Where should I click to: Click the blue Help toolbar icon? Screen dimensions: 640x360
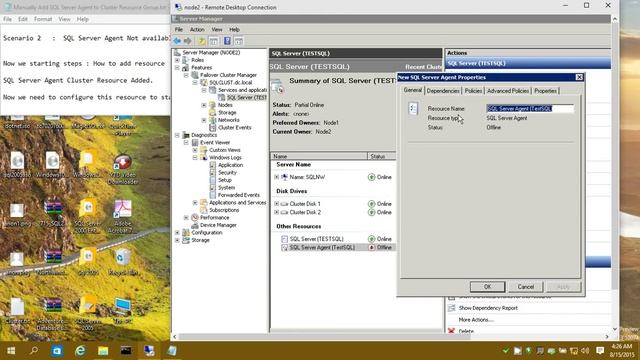(227, 41)
